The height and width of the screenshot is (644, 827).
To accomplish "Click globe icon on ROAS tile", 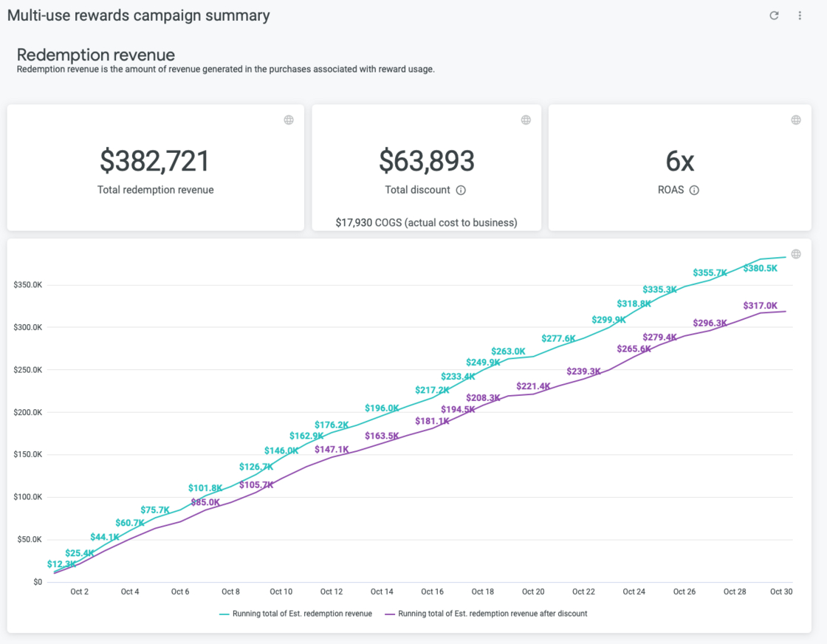I will [x=796, y=120].
